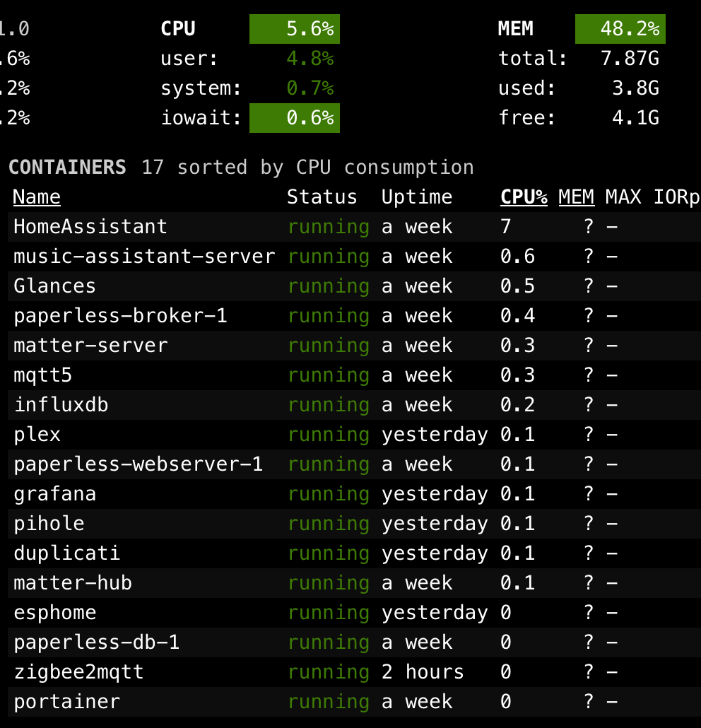This screenshot has width=701, height=728.
Task: Click the zigbee2mqtt container entry
Action: (x=78, y=672)
